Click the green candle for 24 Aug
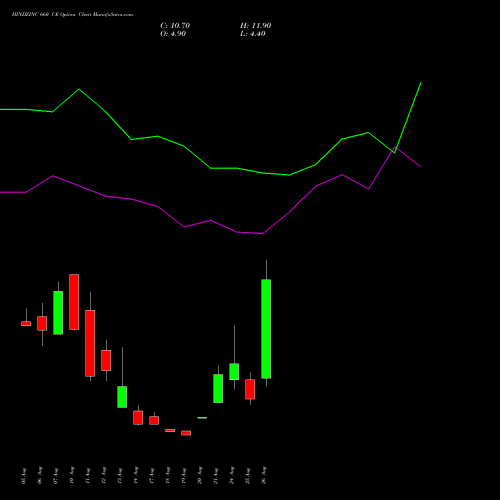This screenshot has height=500, width=500. pyautogui.click(x=234, y=371)
